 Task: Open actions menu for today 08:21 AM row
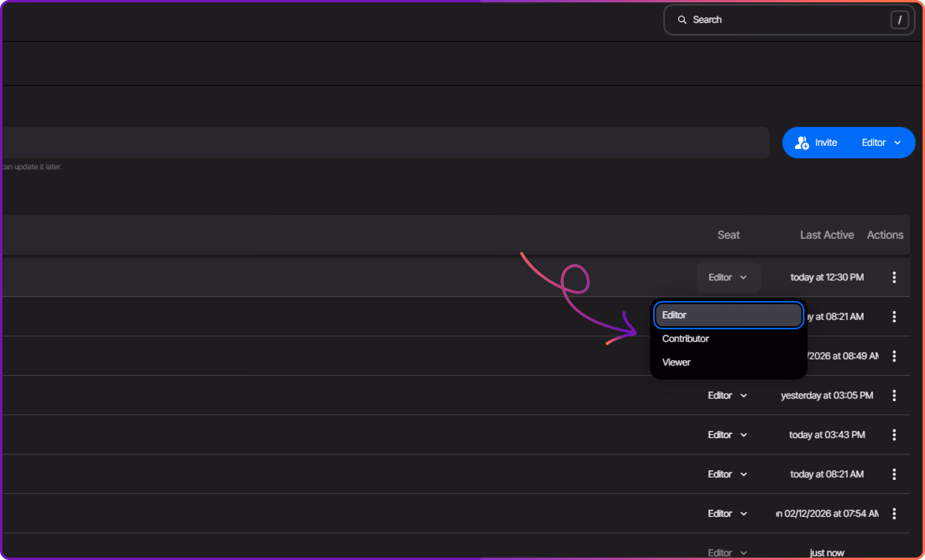(894, 475)
